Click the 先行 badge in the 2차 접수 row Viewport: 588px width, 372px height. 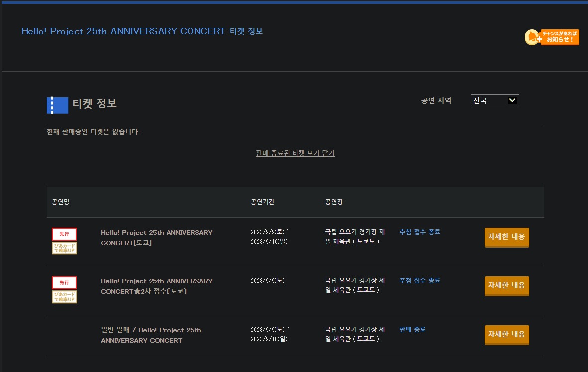[x=64, y=282]
